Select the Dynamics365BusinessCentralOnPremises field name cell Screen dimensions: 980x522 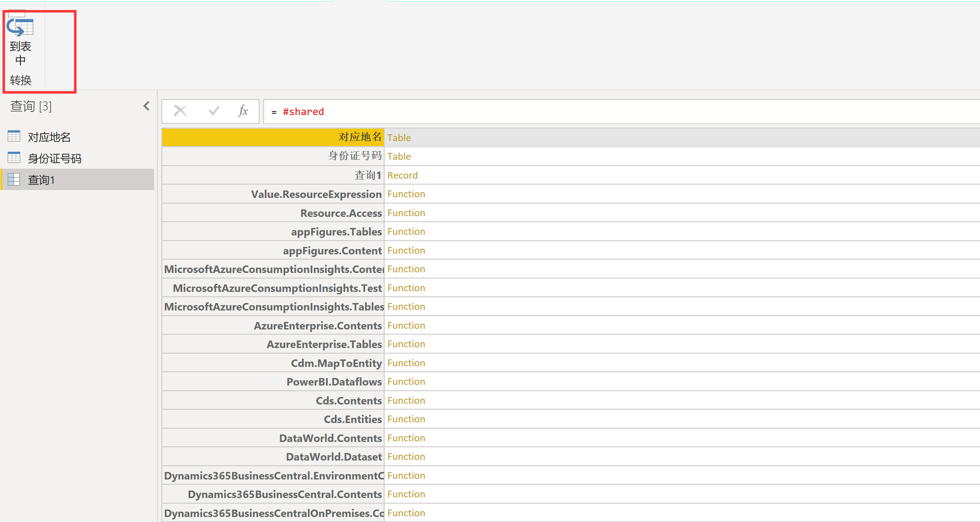pyautogui.click(x=273, y=513)
